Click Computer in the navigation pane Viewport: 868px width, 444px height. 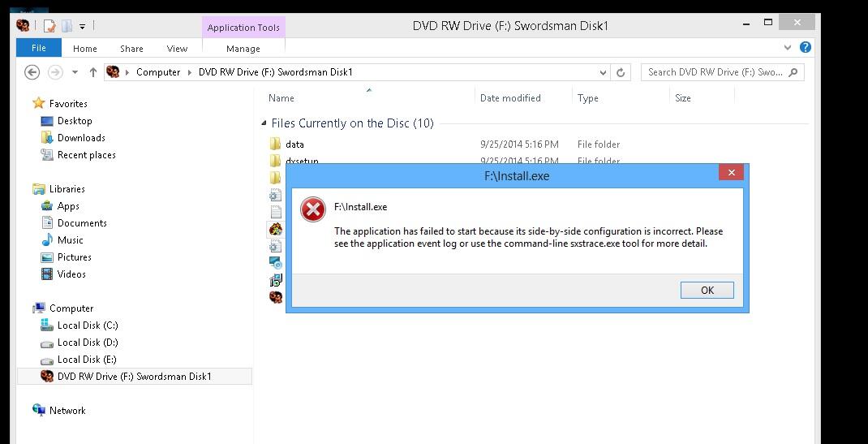click(71, 308)
